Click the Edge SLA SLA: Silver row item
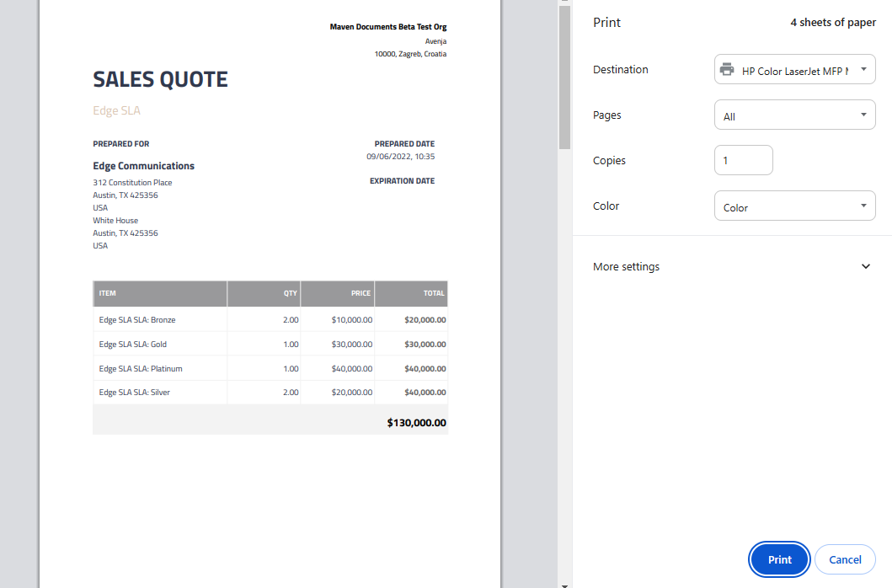Screen dimensions: 892x588 point(134,393)
